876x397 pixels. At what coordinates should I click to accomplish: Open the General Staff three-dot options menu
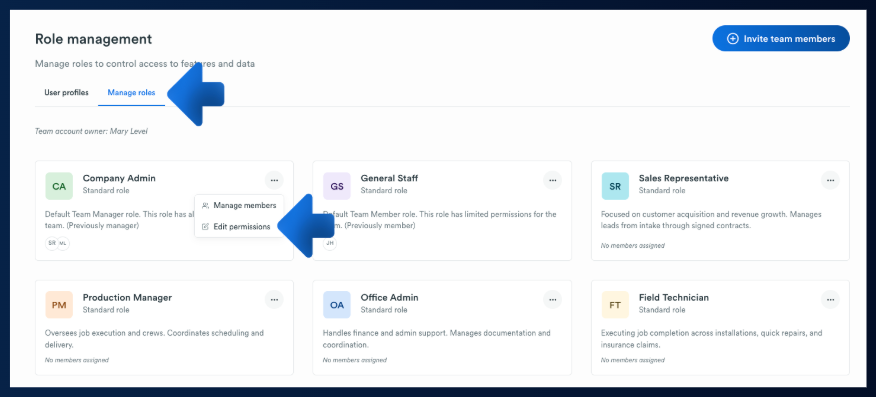point(553,180)
